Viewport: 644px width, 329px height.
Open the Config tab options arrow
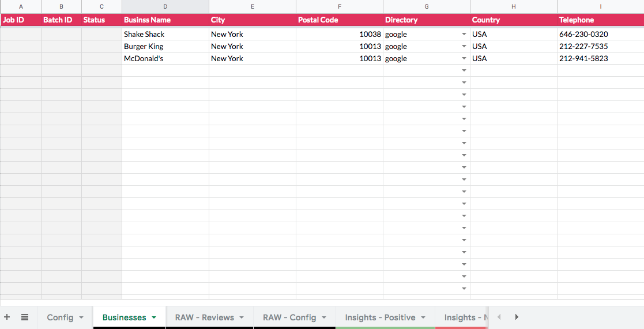pos(81,317)
